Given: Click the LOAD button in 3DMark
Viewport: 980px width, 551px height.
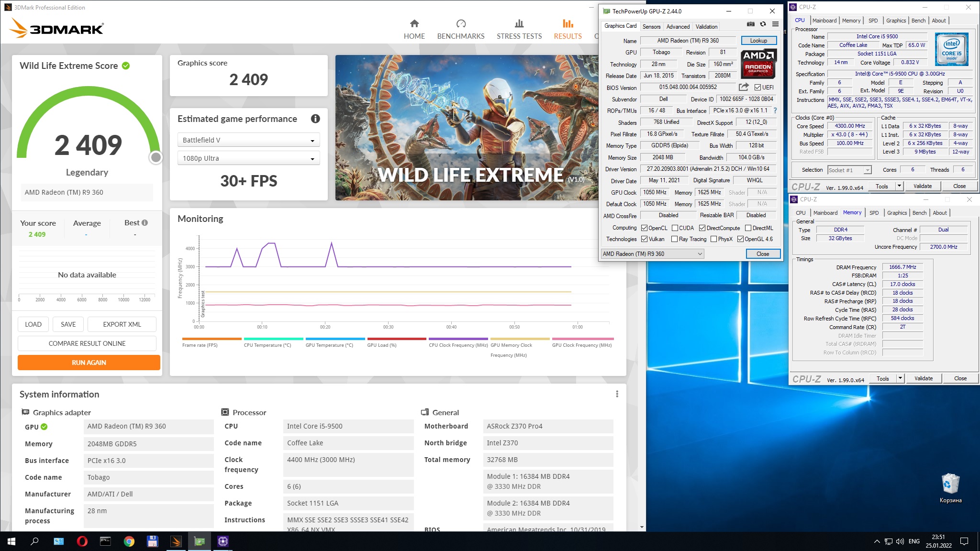Looking at the screenshot, I should point(33,324).
